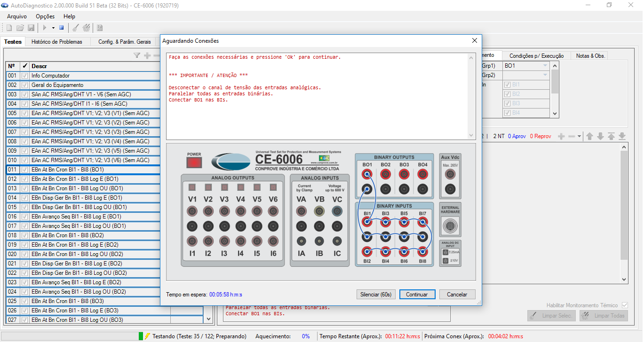Screen dimensions: 644x342
Task: Toggle the BI1 checkbox in parameters grid
Action: coord(507,85)
